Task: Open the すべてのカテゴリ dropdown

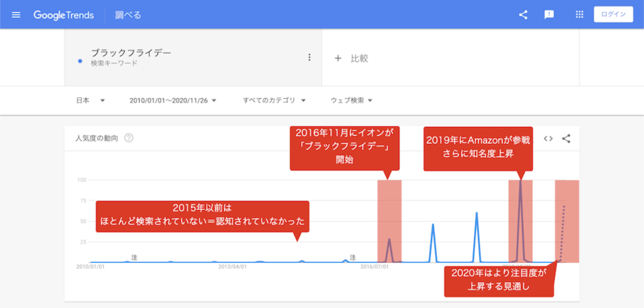Action: (x=274, y=101)
